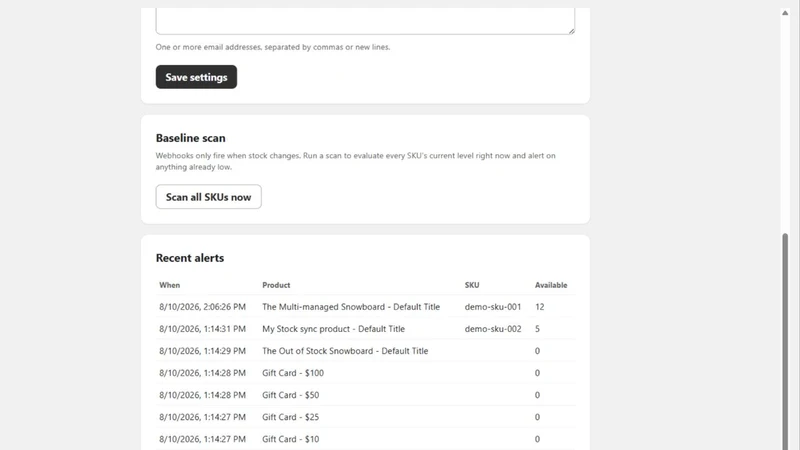Click the email addresses helper text

[x=273, y=47]
